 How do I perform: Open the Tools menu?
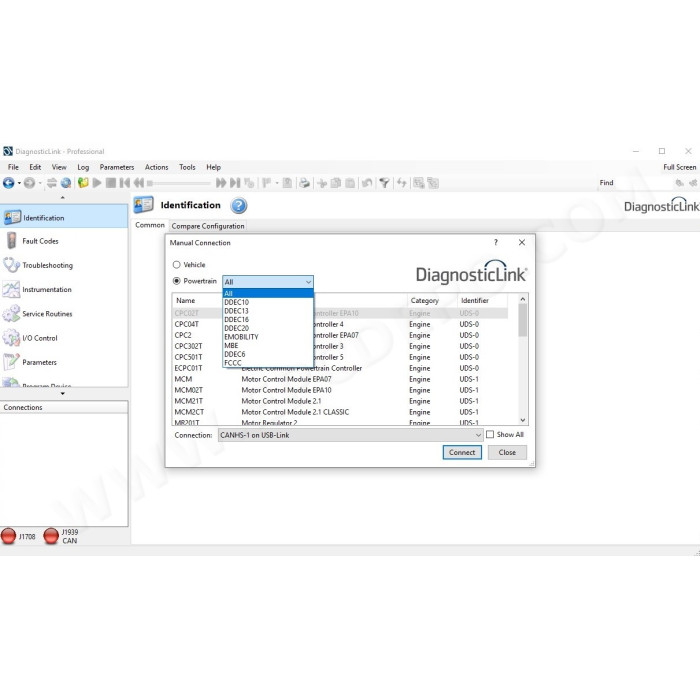click(187, 167)
